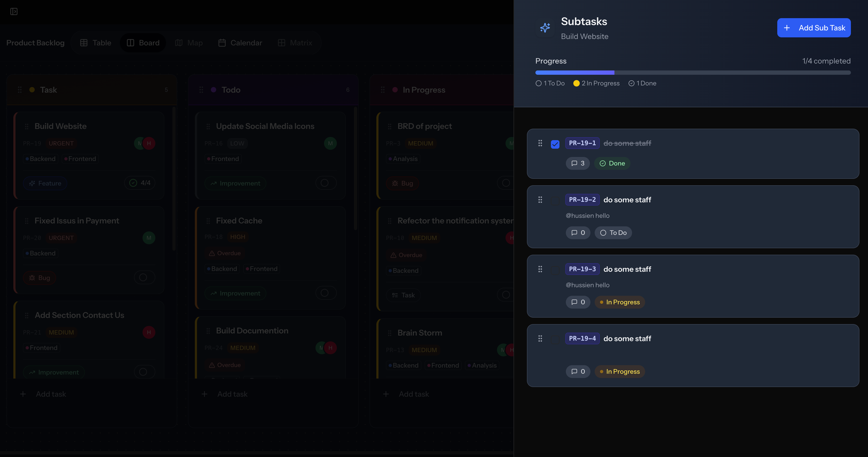The image size is (868, 457).
Task: Grab the drag handle of PR-19-1
Action: 540,143
